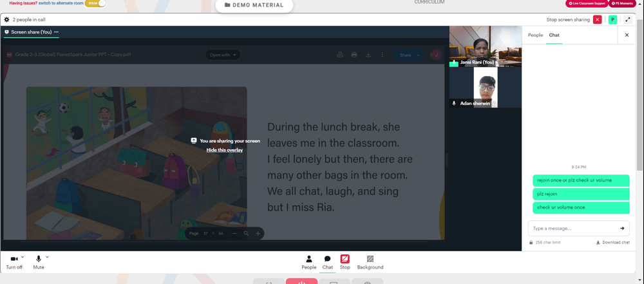This screenshot has height=284, width=644.
Task: Click message 'rejoin once or plz check ur volume'
Action: pos(581,180)
